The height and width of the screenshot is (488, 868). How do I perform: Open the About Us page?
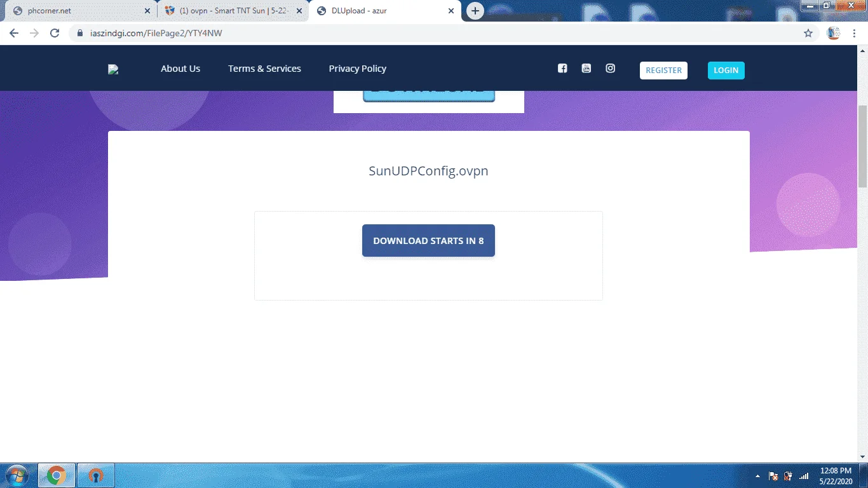(180, 69)
